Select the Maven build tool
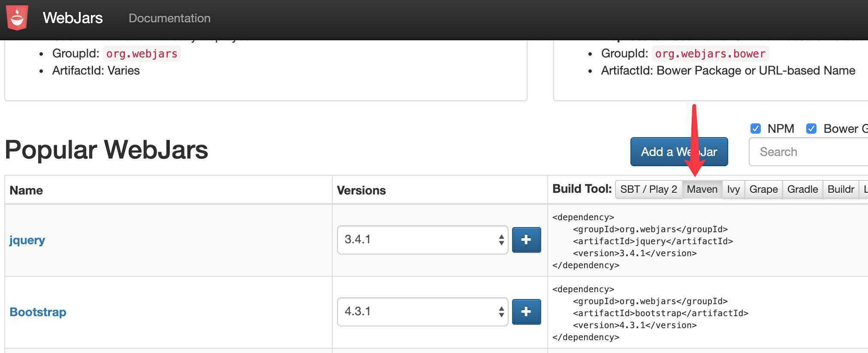The image size is (868, 353). point(702,189)
